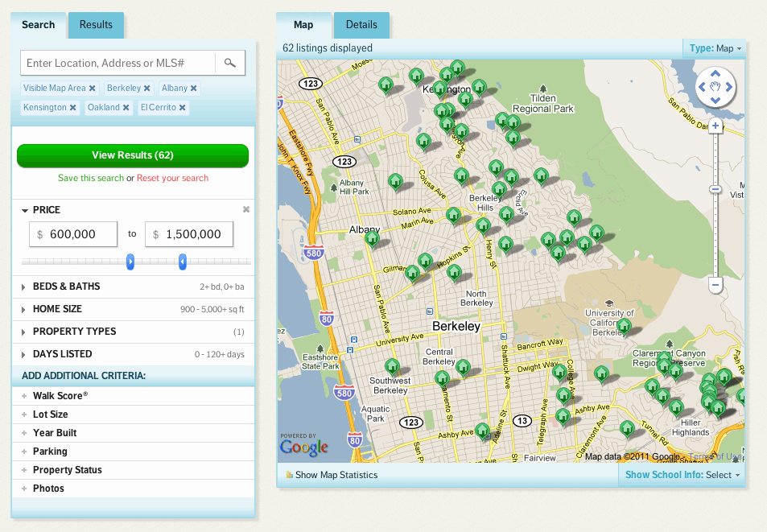Zoom out using the map minus icon

click(715, 283)
